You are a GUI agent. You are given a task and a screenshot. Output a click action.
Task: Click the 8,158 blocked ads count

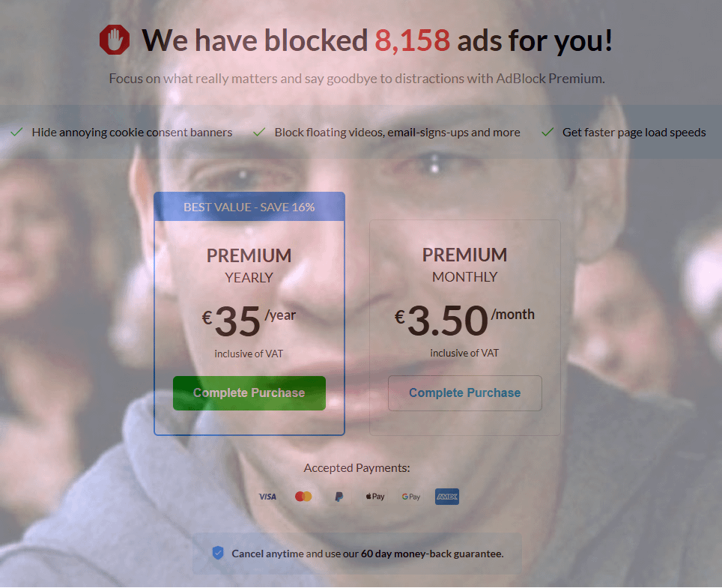(x=412, y=40)
